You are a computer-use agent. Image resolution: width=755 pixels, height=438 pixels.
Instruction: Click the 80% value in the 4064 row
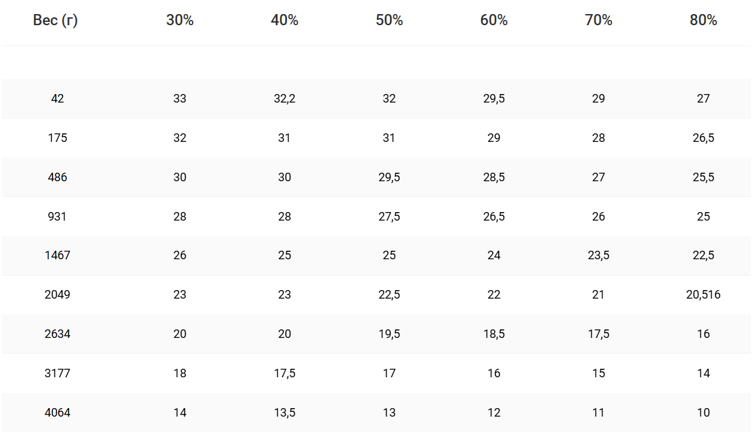(703, 412)
